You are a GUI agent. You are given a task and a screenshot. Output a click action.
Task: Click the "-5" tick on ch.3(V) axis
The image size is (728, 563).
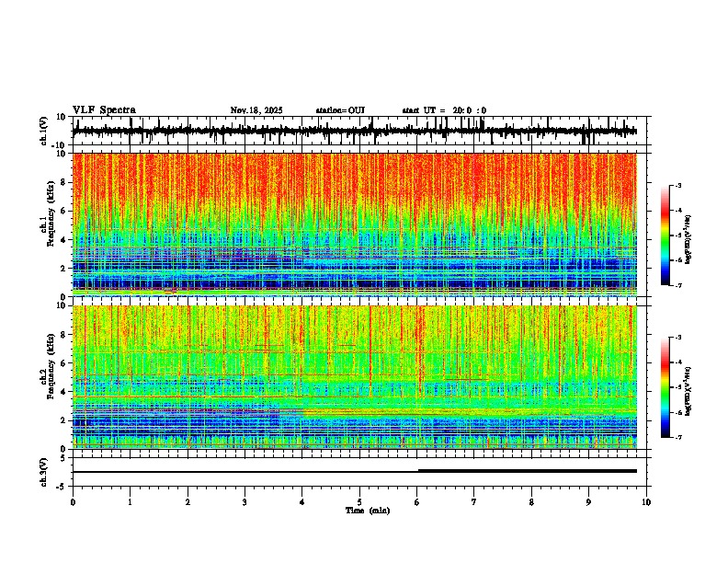[63, 487]
